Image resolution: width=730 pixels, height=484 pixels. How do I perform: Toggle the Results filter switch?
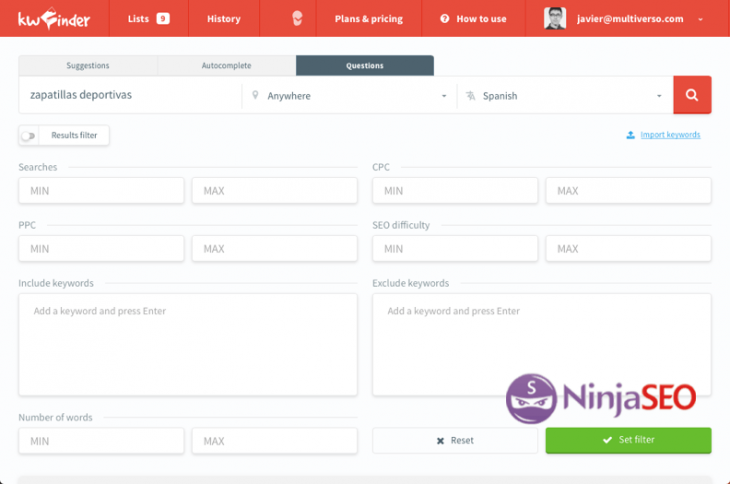(x=28, y=136)
